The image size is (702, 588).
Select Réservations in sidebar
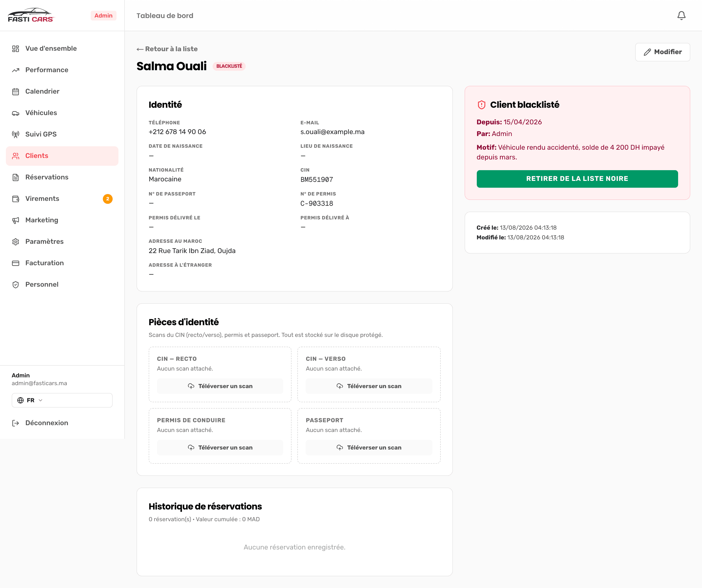[x=62, y=177]
